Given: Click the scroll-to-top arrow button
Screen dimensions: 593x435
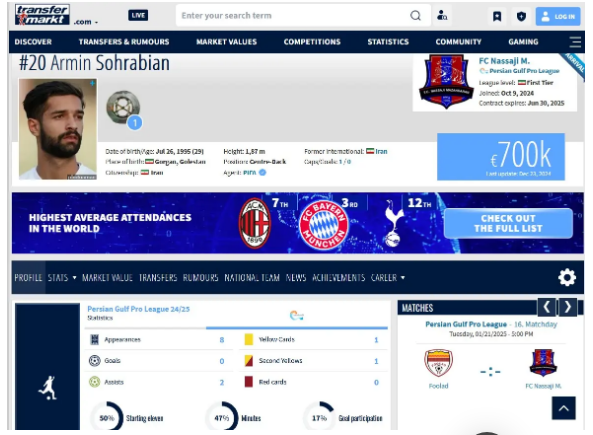Looking at the screenshot, I should pos(564,408).
